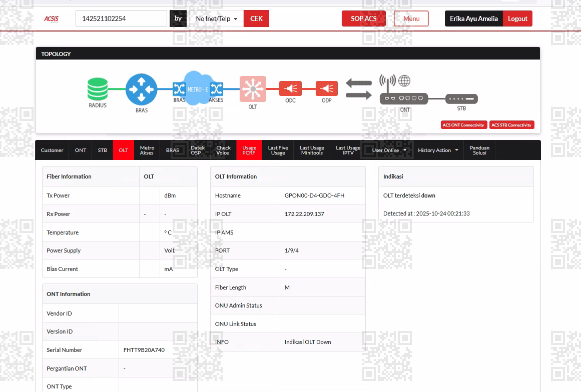
Task: Open the BRAS tab
Action: point(172,150)
